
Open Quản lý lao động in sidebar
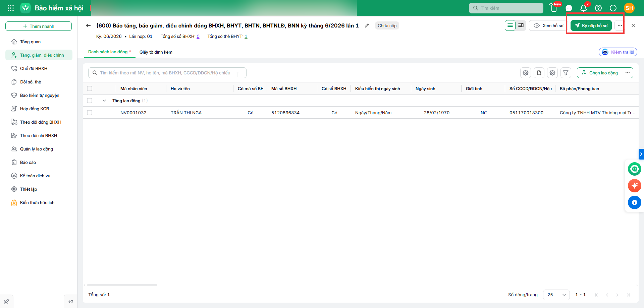39,149
